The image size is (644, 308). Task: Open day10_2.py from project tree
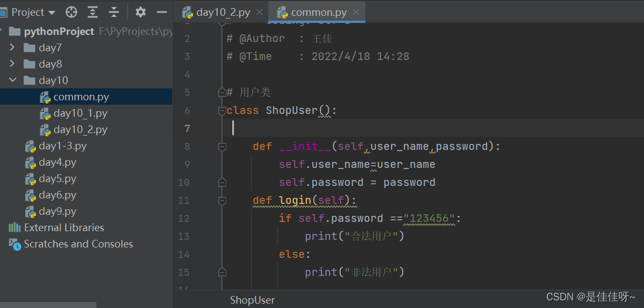(x=81, y=130)
